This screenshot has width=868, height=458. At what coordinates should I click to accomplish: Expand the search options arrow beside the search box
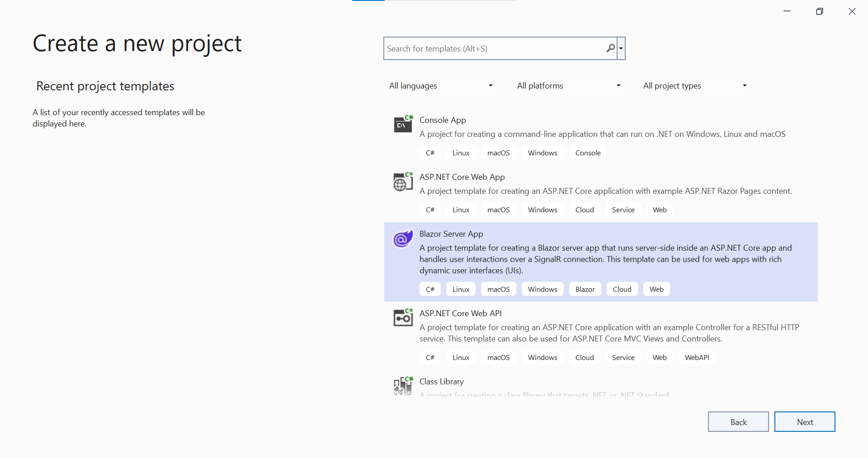[x=621, y=48]
